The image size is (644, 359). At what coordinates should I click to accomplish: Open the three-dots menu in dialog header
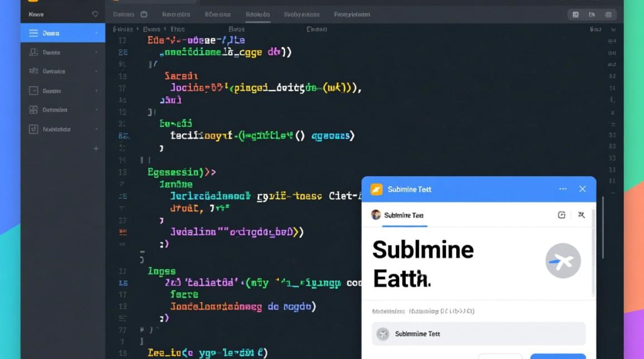pos(563,189)
